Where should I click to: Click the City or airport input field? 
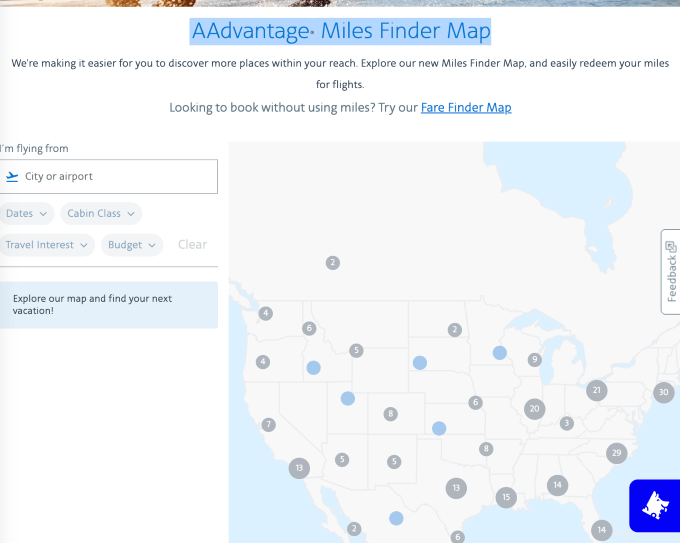[x=118, y=177]
